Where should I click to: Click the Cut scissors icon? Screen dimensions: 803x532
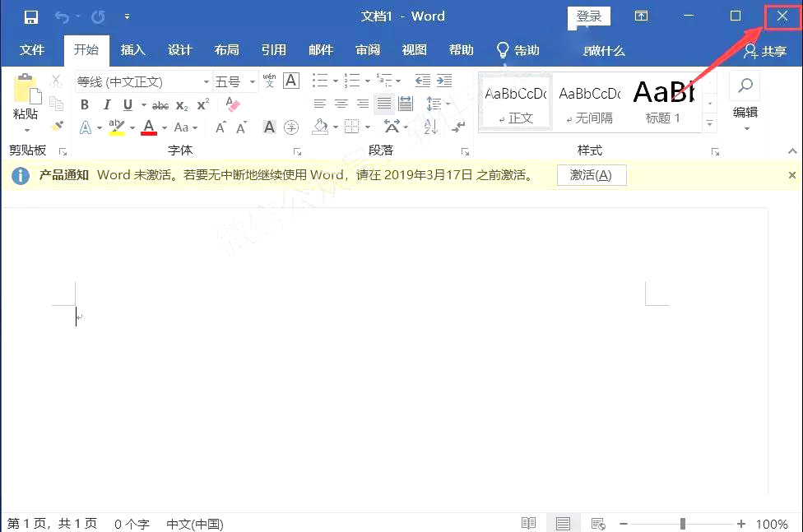coord(56,81)
